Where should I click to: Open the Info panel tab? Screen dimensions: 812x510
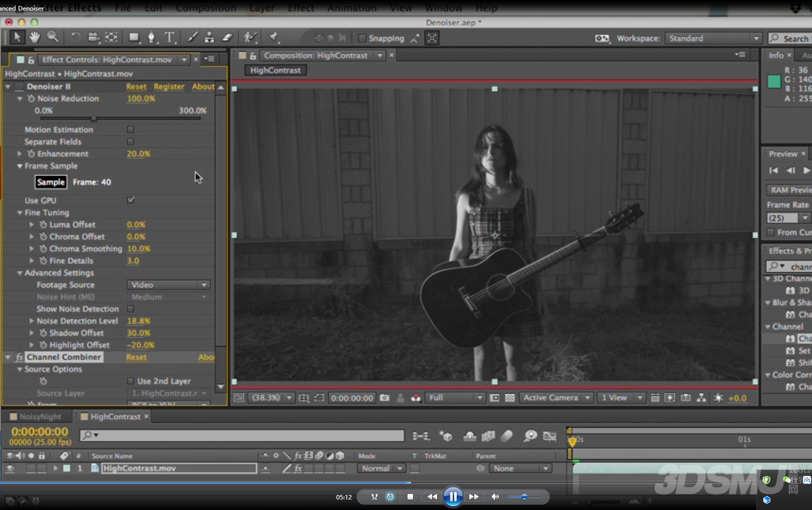(776, 55)
